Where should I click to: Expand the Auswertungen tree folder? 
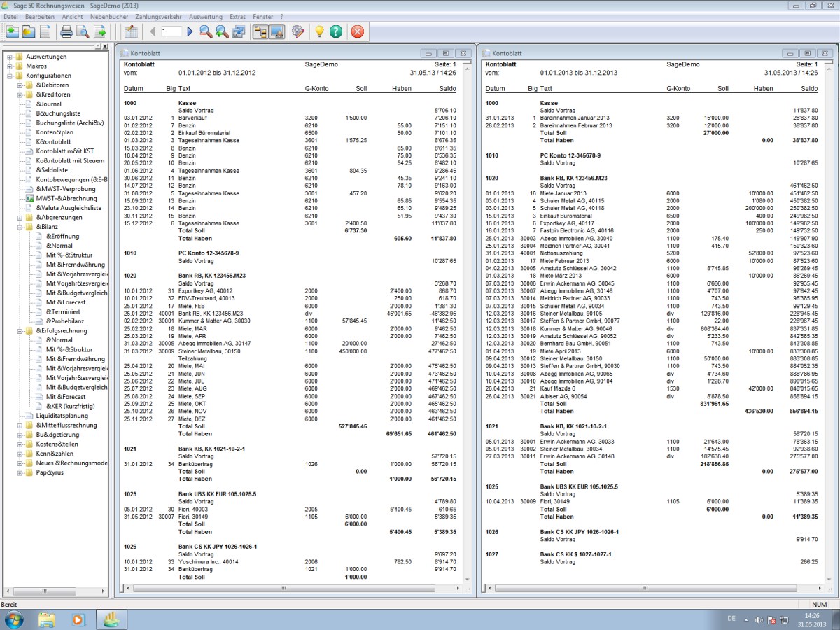click(10, 57)
